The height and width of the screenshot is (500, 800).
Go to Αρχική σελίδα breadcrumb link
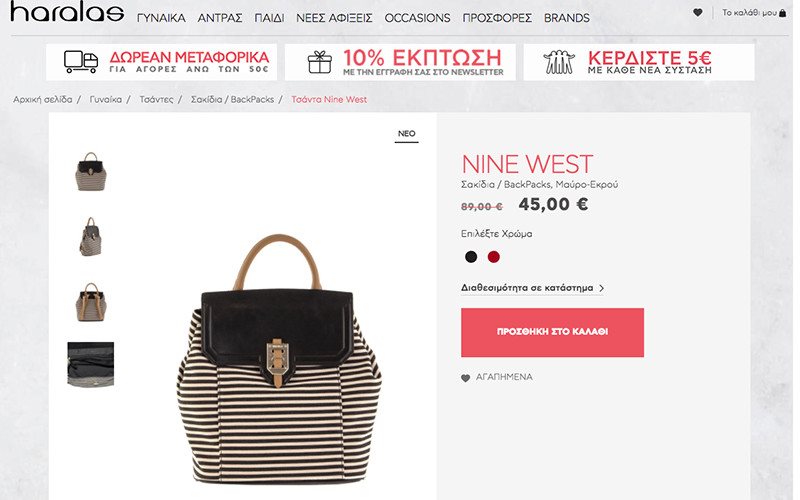pos(43,99)
